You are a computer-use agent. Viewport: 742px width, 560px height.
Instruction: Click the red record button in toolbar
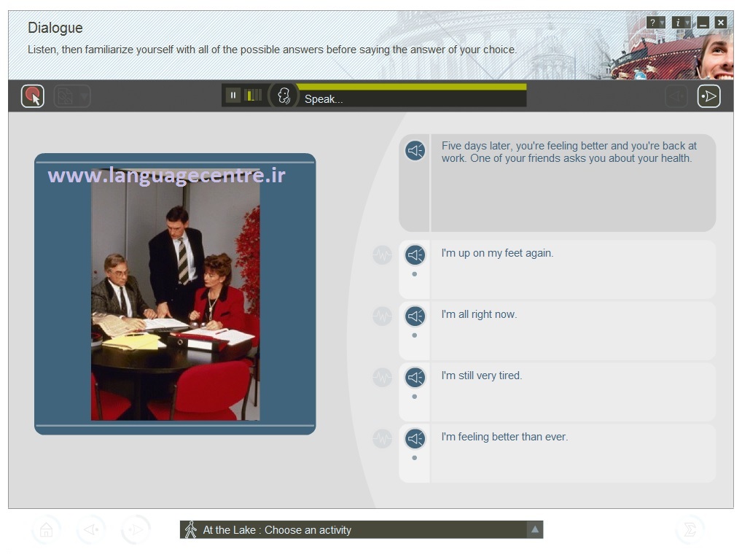click(x=33, y=96)
